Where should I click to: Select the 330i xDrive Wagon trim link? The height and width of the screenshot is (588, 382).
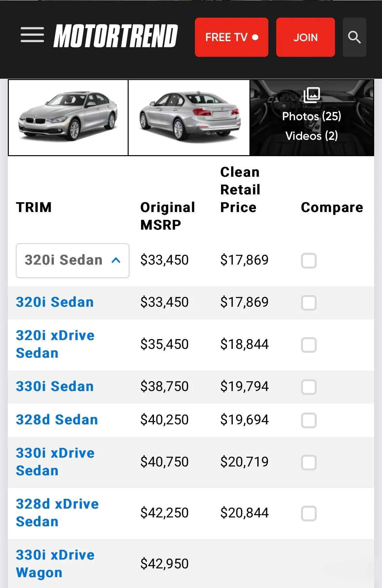pos(55,564)
